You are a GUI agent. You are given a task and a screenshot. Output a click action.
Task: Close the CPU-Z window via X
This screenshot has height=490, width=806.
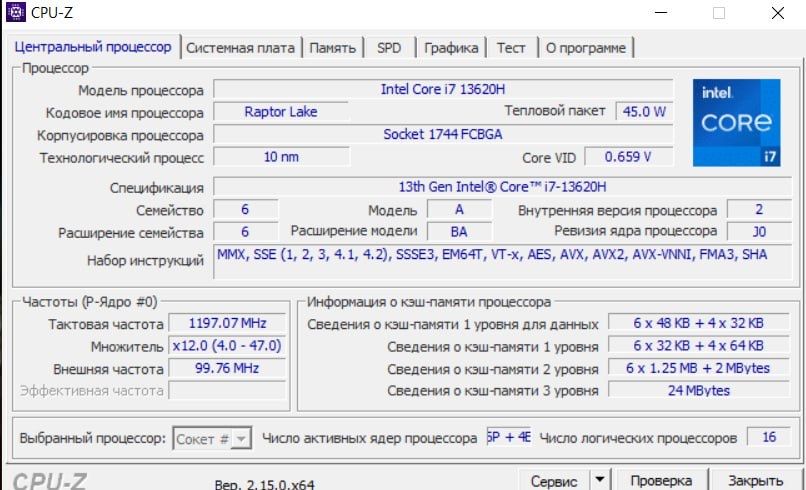point(778,12)
